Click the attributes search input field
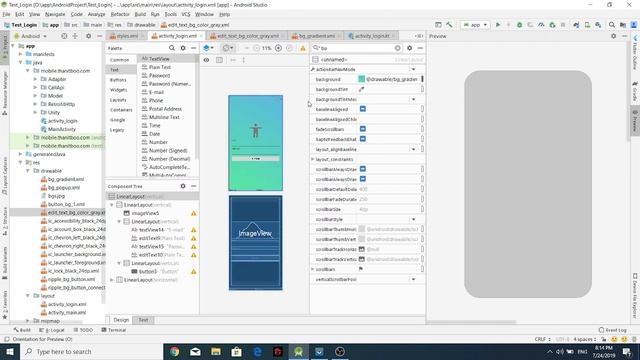 [x=357, y=48]
